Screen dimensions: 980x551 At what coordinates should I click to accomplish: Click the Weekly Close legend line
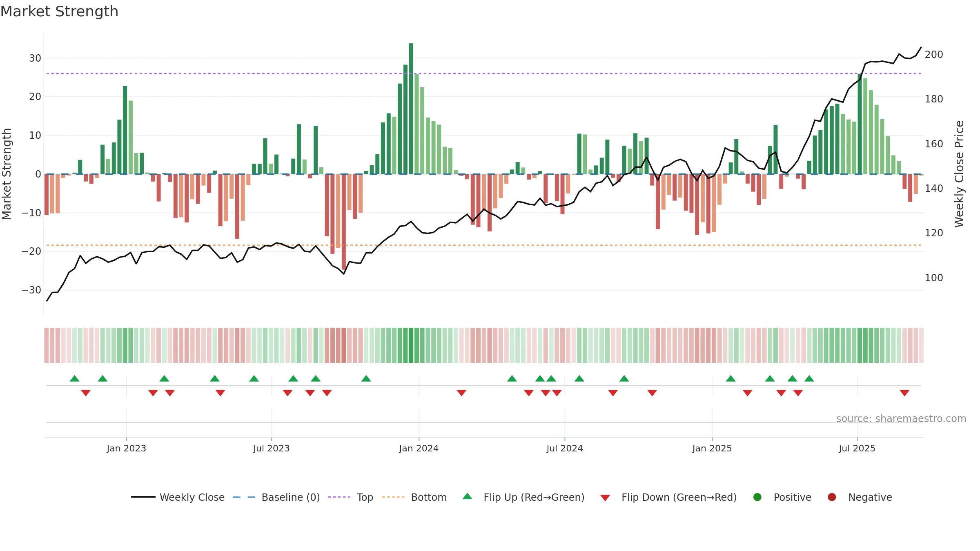click(143, 497)
